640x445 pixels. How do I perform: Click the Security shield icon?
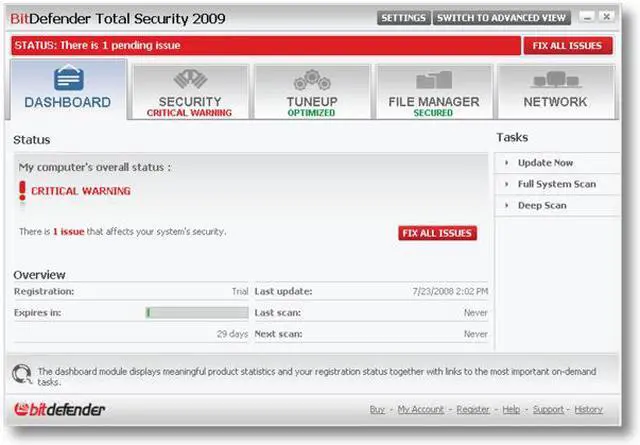click(190, 79)
